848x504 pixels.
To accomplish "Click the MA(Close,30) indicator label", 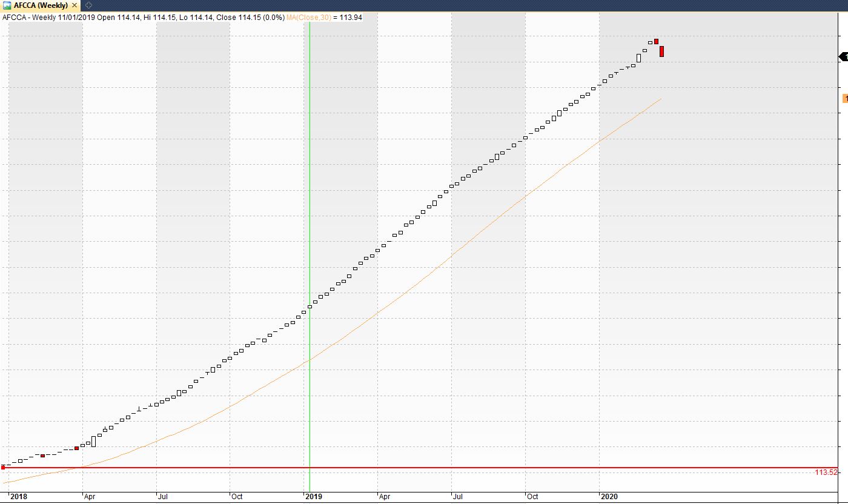I will (x=309, y=18).
